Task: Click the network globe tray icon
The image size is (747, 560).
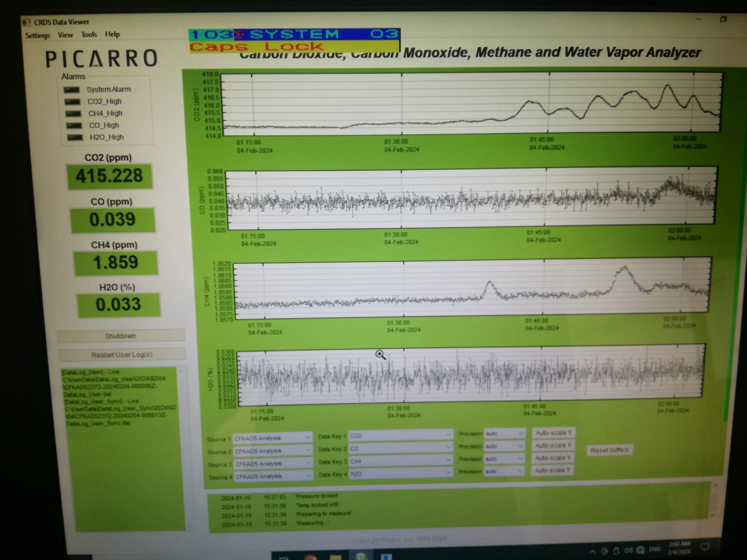Action: point(640,549)
